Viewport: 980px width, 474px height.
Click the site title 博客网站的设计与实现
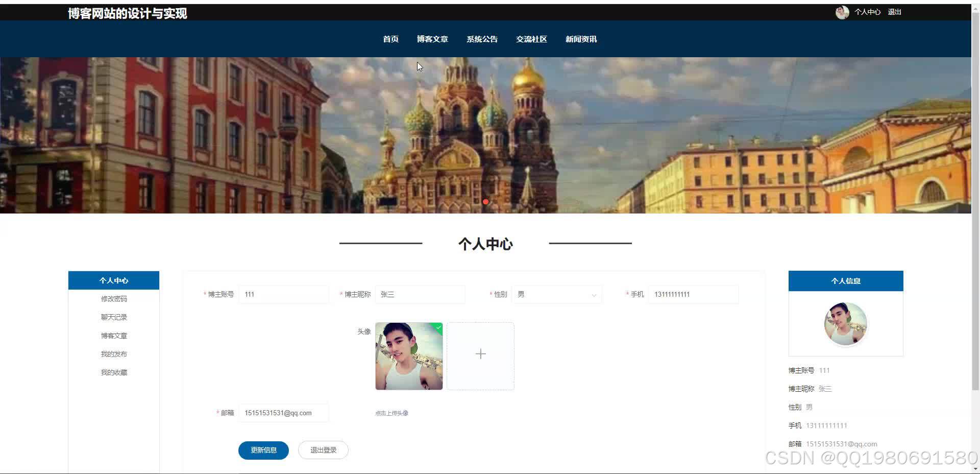click(x=127, y=13)
